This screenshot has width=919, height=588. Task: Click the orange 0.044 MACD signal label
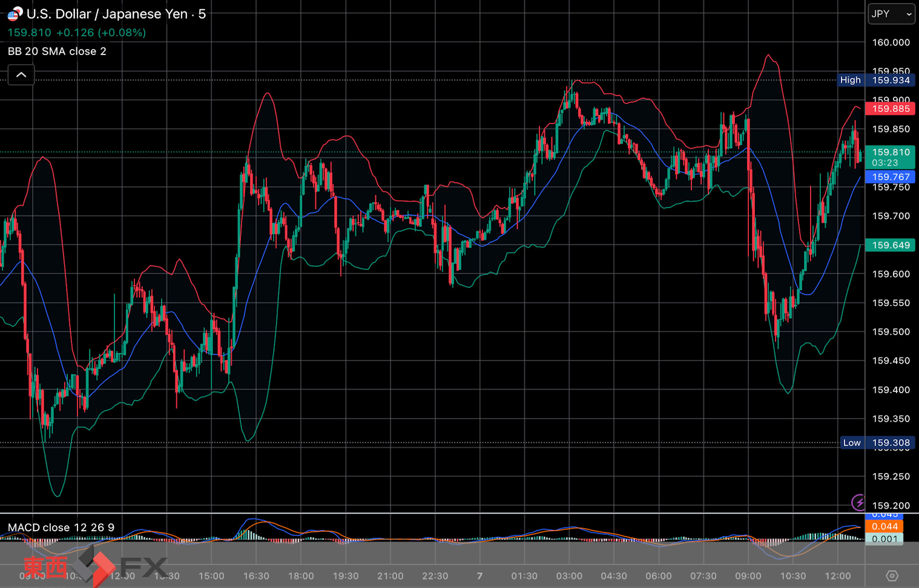click(x=884, y=526)
